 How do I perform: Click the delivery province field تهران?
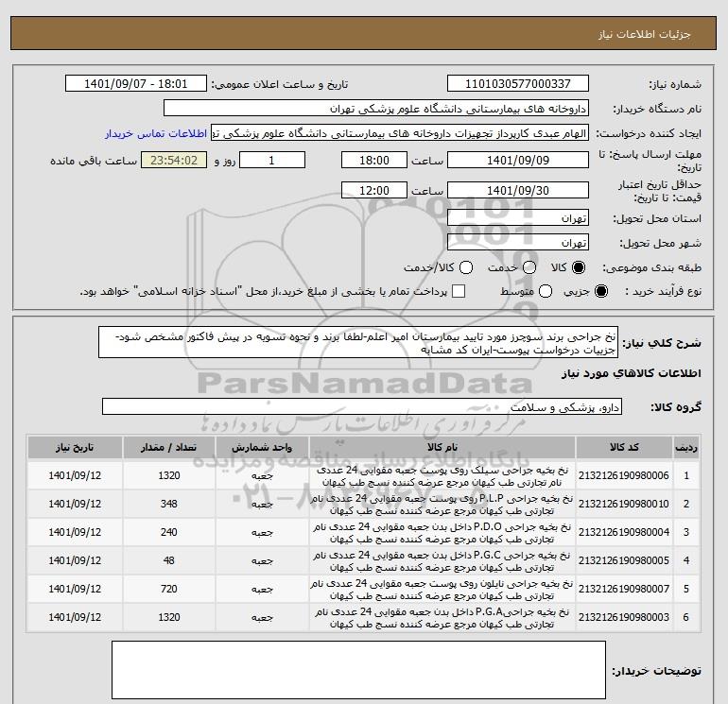click(518, 217)
